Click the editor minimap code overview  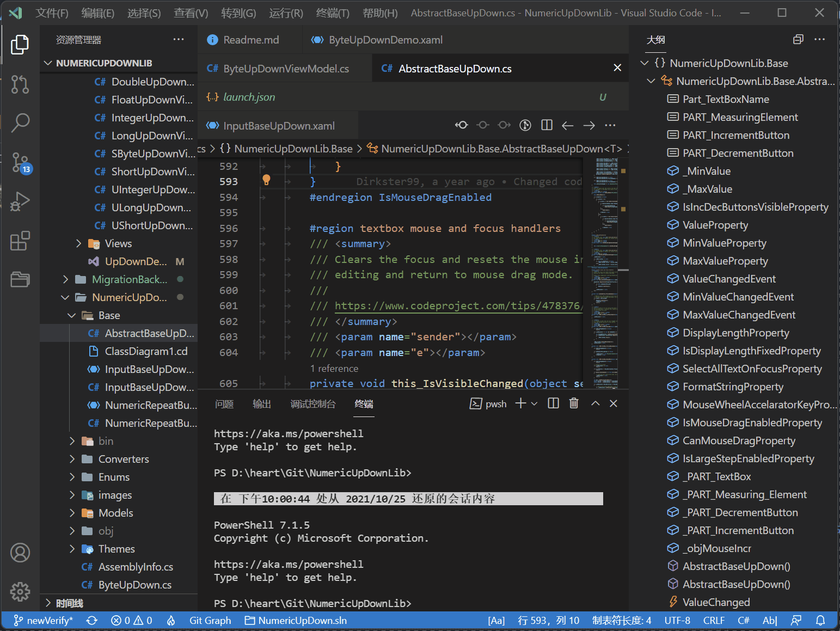pyautogui.click(x=606, y=273)
